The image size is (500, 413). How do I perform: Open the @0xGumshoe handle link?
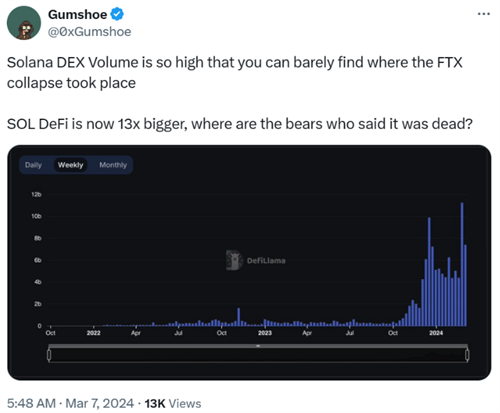[x=90, y=32]
